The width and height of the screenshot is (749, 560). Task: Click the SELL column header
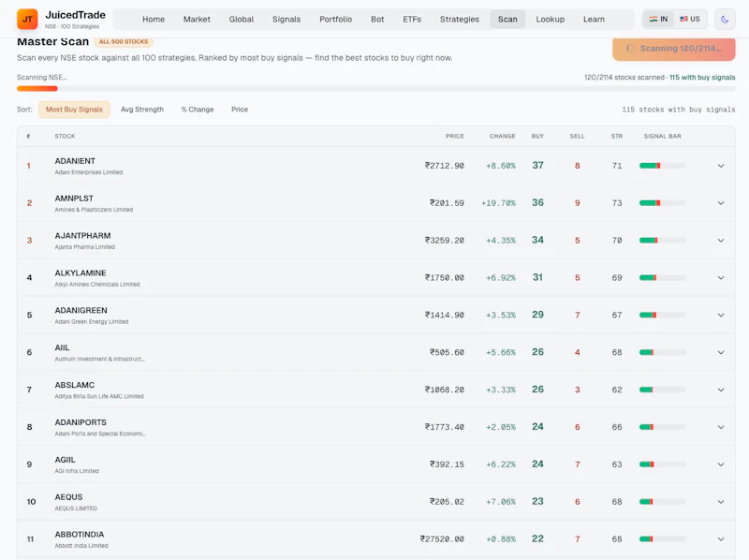coord(577,136)
